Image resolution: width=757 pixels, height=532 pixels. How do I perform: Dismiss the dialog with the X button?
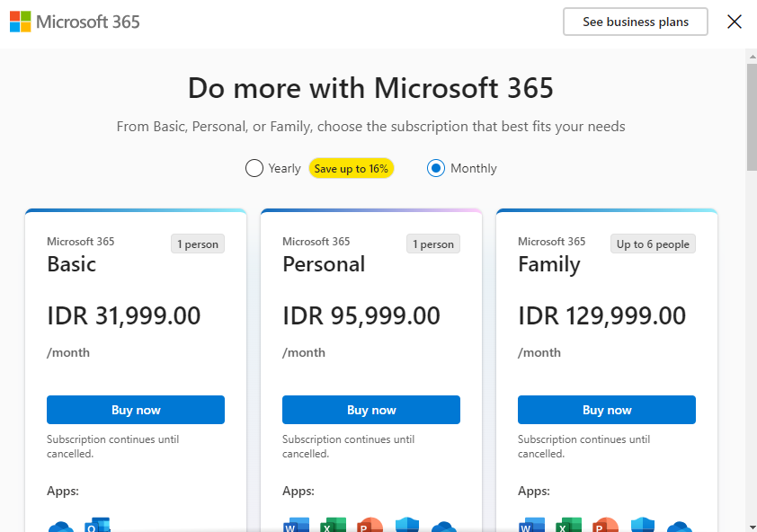click(x=735, y=22)
